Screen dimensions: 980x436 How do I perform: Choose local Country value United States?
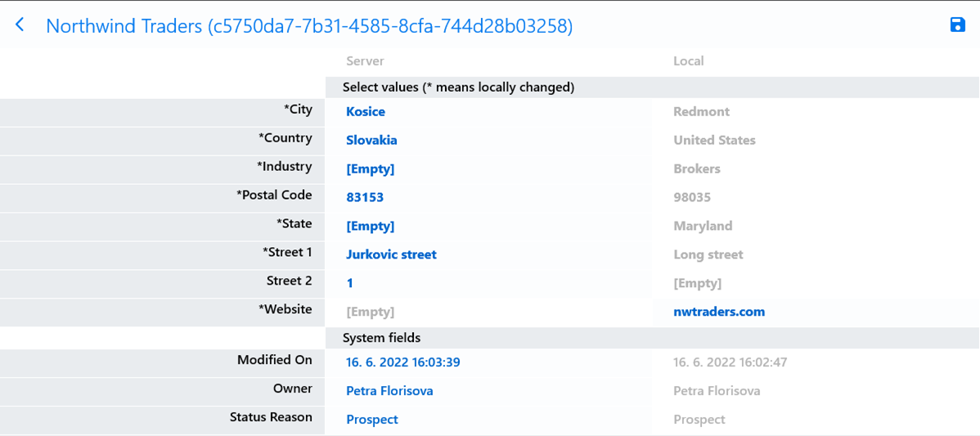(x=714, y=141)
